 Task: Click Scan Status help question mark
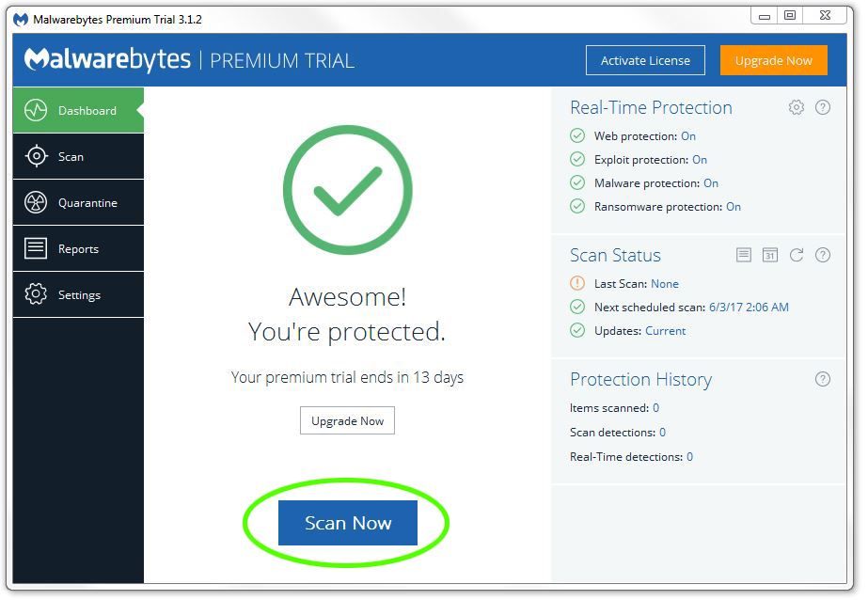click(x=823, y=255)
